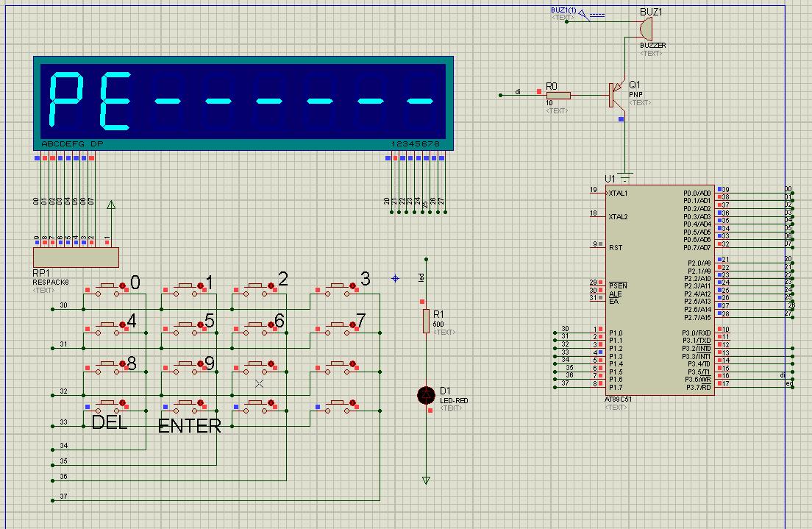This screenshot has width=812, height=529.
Task: Click the P2.7/A15 pin label
Action: [x=697, y=317]
